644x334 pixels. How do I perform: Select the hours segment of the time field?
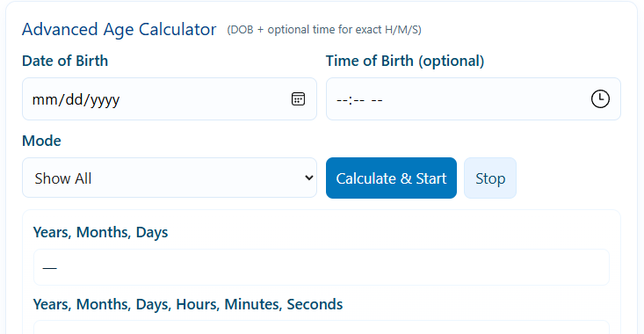[342, 100]
